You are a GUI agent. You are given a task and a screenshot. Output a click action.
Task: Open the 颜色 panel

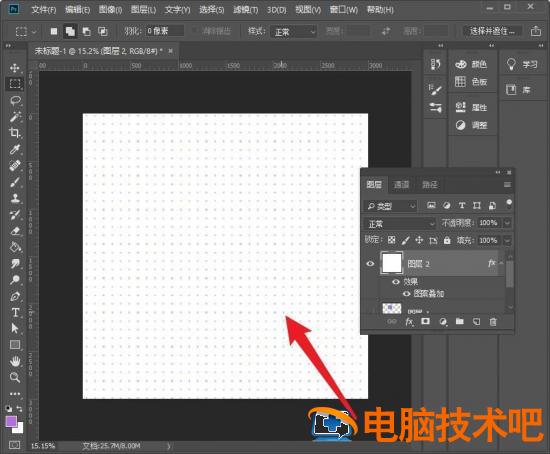coord(472,64)
